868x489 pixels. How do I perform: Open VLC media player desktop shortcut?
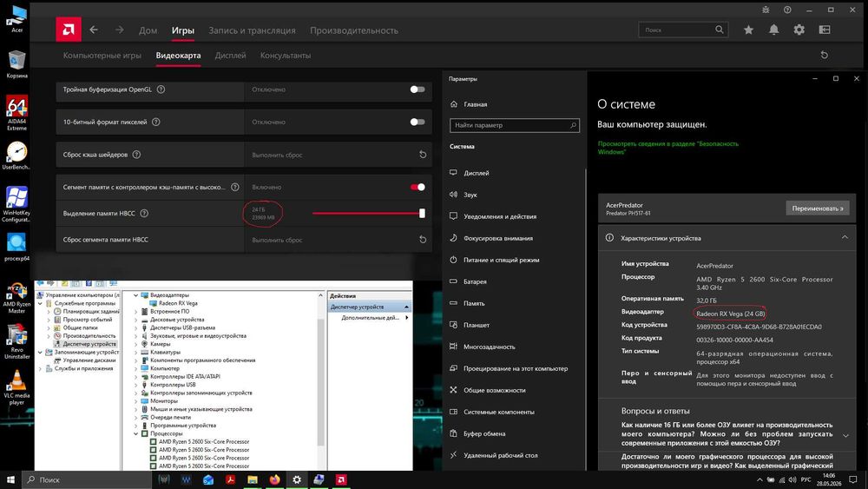point(16,387)
